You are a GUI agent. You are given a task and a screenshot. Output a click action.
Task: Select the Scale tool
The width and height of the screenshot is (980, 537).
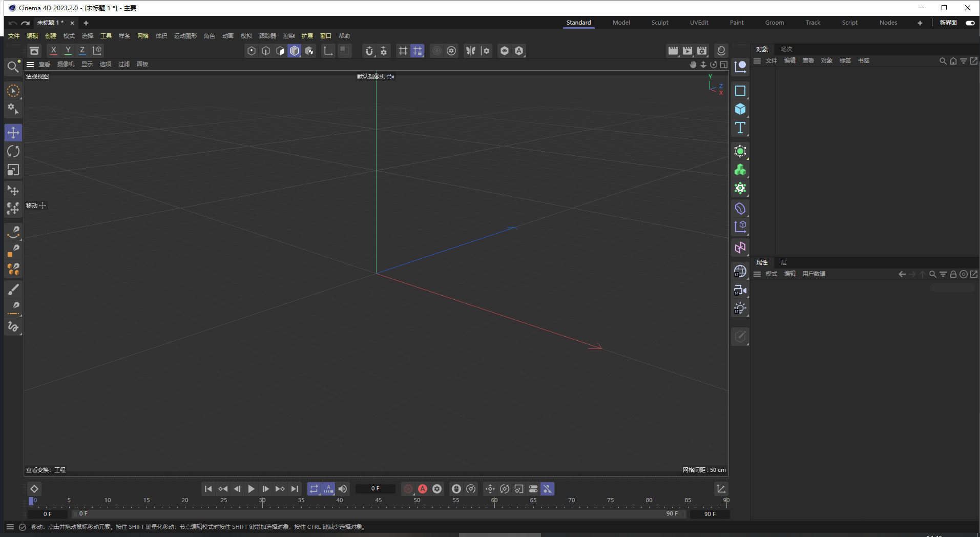point(13,170)
